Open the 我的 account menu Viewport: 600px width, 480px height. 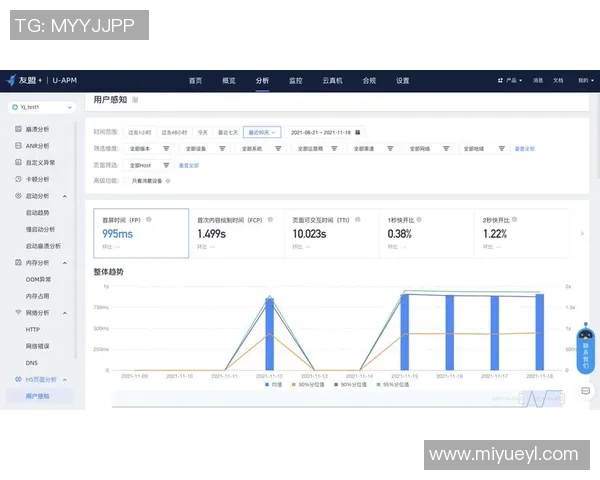[586, 80]
